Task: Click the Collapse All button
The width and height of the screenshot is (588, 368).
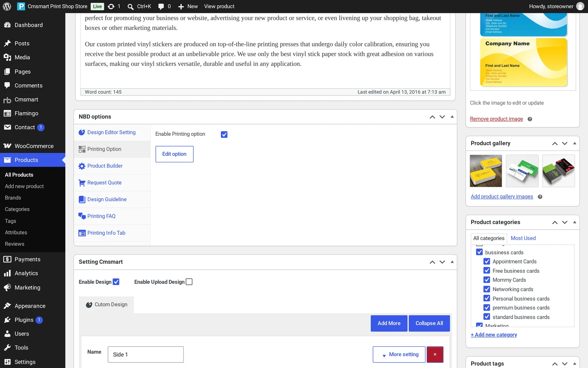Action: [x=429, y=323]
